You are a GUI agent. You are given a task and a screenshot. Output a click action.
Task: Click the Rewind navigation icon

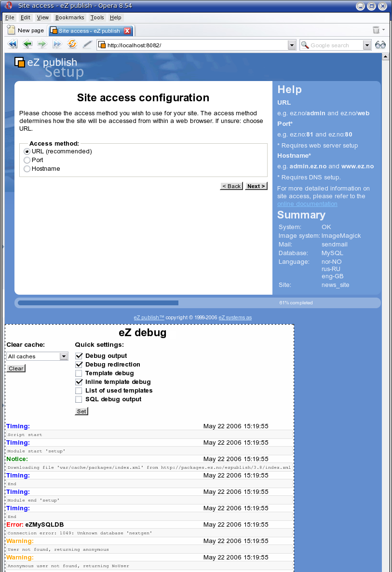[x=13, y=44]
